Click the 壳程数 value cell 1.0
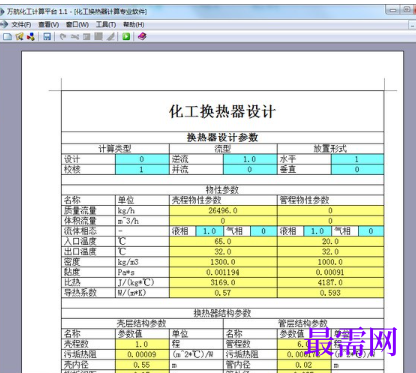Image resolution: width=416 pixels, height=373 pixels. click(142, 344)
